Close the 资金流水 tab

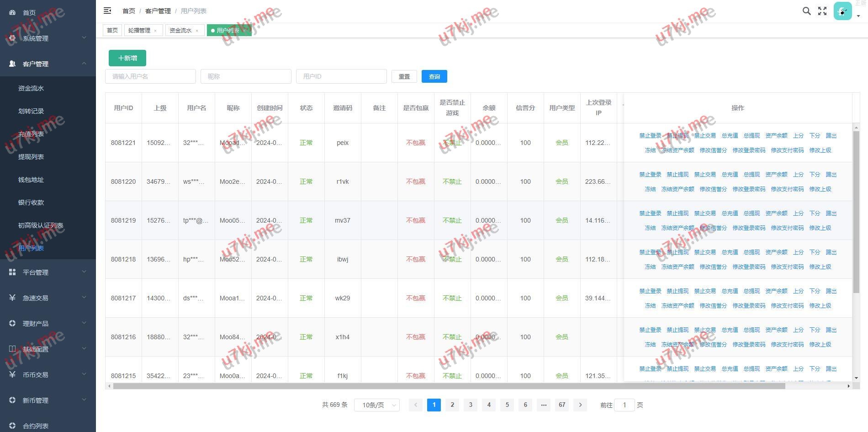tap(197, 31)
